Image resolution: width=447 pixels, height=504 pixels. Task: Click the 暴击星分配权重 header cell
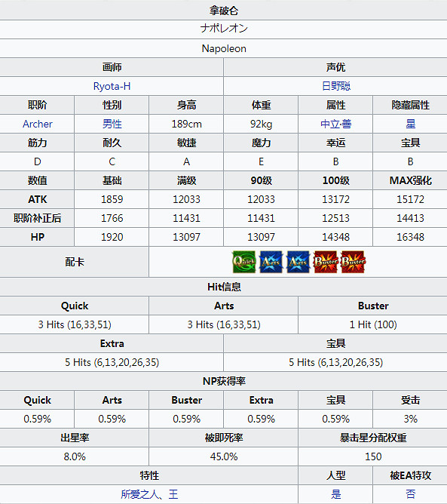[x=373, y=438]
